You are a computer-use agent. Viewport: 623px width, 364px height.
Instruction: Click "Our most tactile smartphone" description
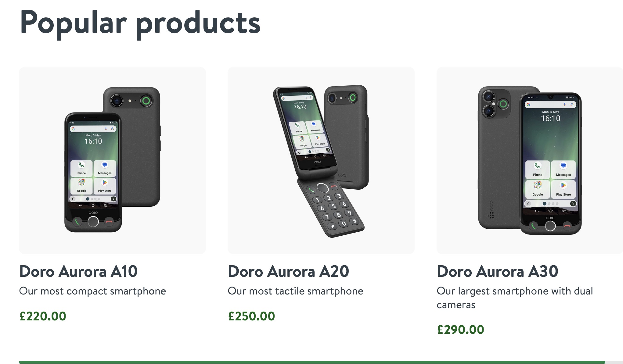295,291
